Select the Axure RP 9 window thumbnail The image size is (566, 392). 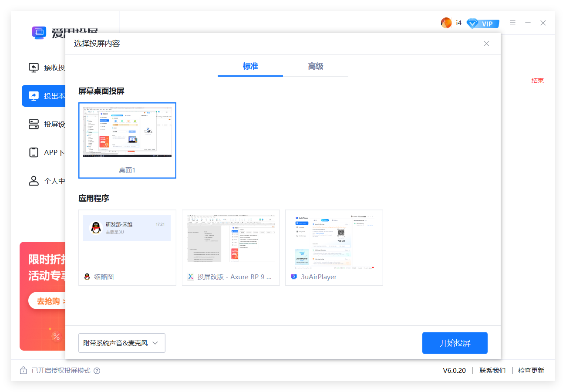tap(231, 247)
